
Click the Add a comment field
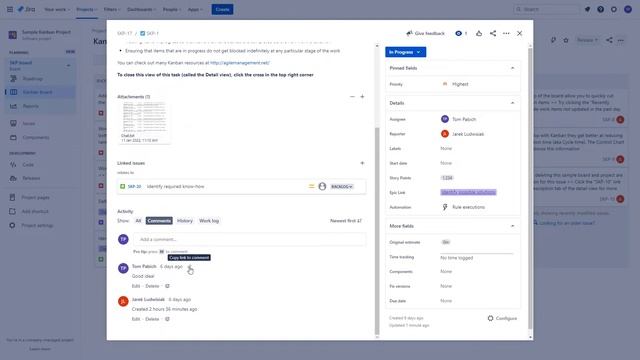249,240
